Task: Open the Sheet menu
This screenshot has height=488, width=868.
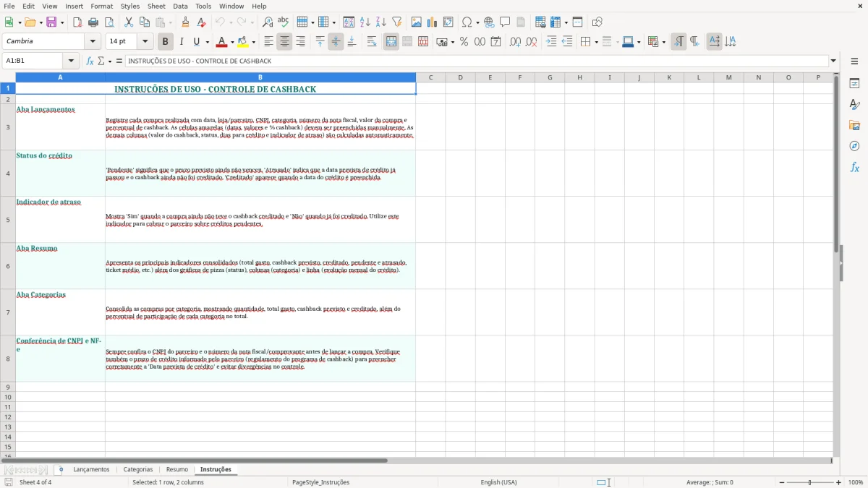Action: (157, 6)
